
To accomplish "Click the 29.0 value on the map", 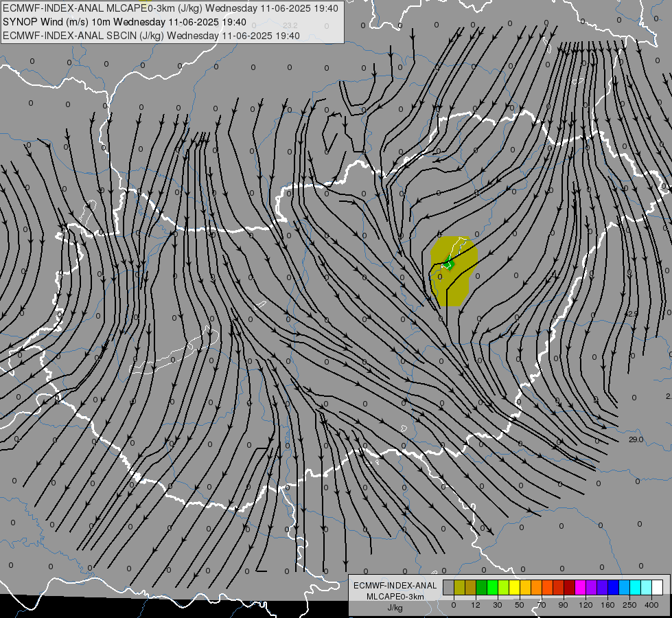I will (x=636, y=439).
